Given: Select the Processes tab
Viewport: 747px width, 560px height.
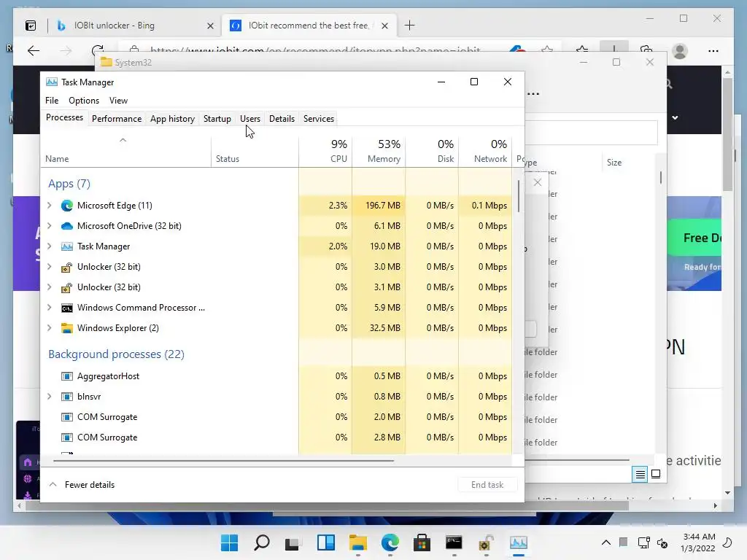Looking at the screenshot, I should (64, 117).
